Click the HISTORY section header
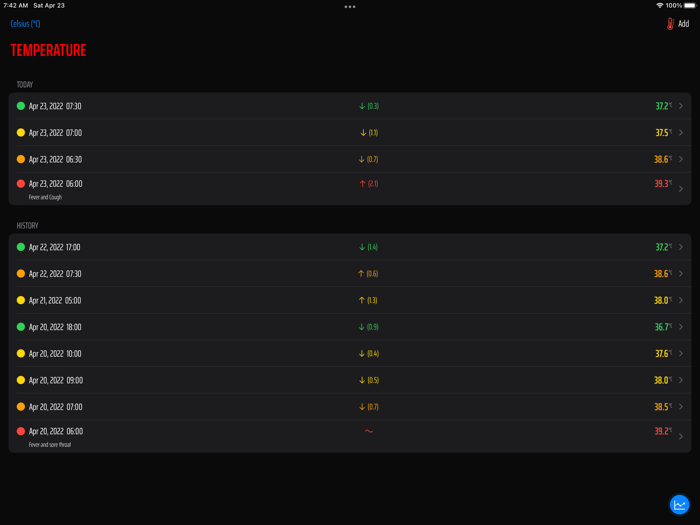The image size is (700, 525). coord(27,225)
